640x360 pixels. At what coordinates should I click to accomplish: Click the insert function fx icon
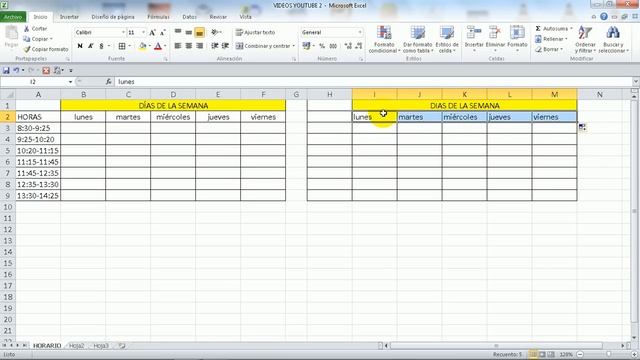coord(108,82)
